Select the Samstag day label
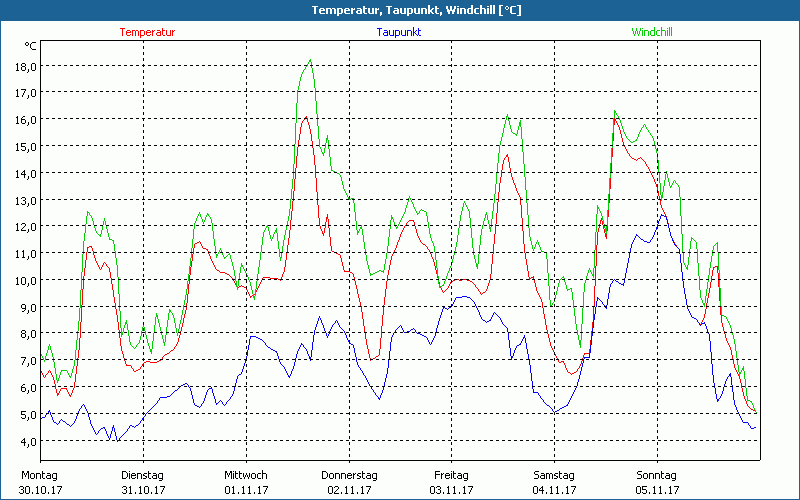This screenshot has width=800, height=500. coord(554,475)
